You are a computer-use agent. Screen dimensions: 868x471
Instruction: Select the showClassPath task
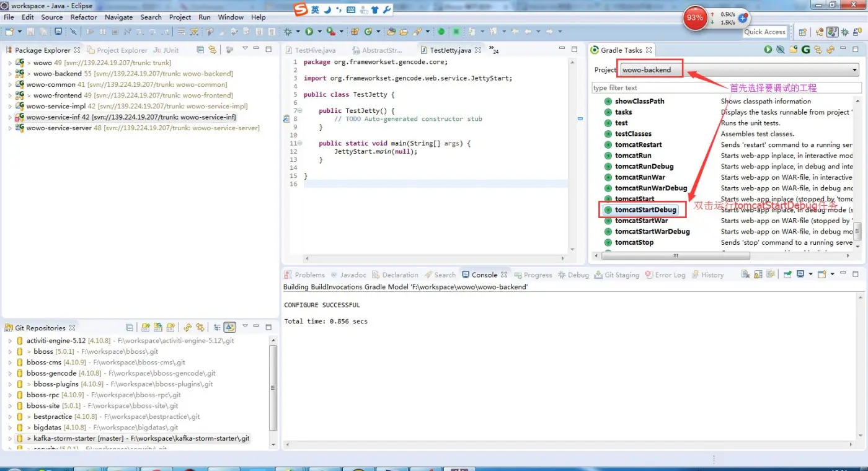639,101
